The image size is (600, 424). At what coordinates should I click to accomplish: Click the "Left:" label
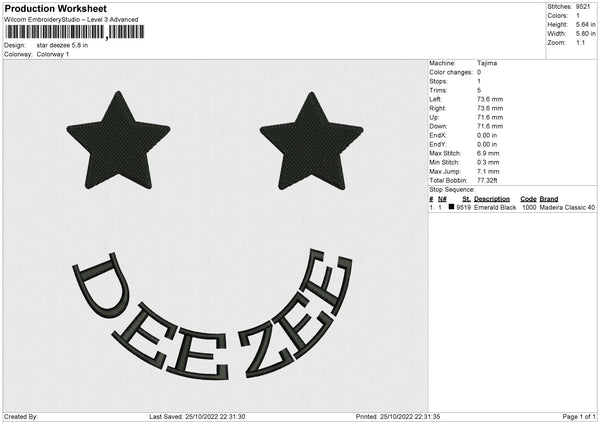tap(435, 99)
